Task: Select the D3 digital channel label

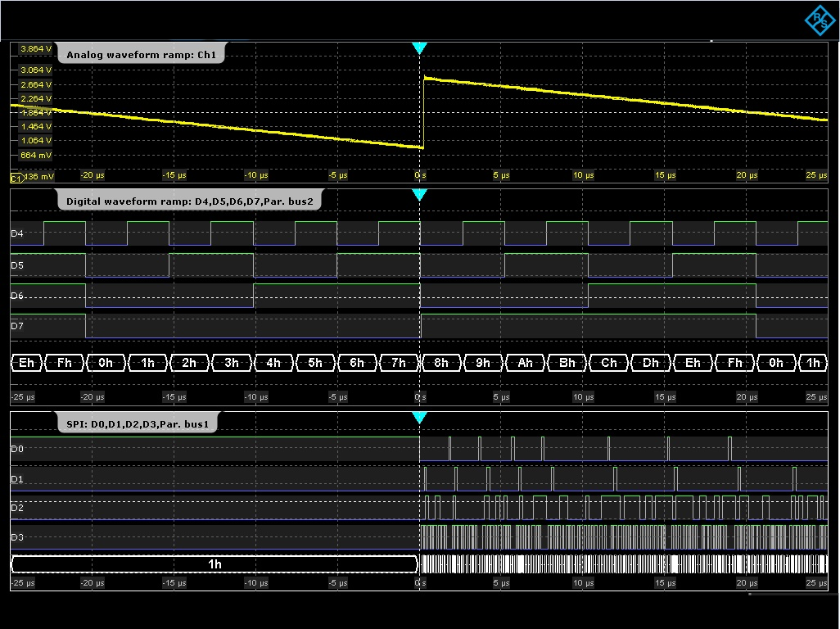Action: tap(17, 537)
